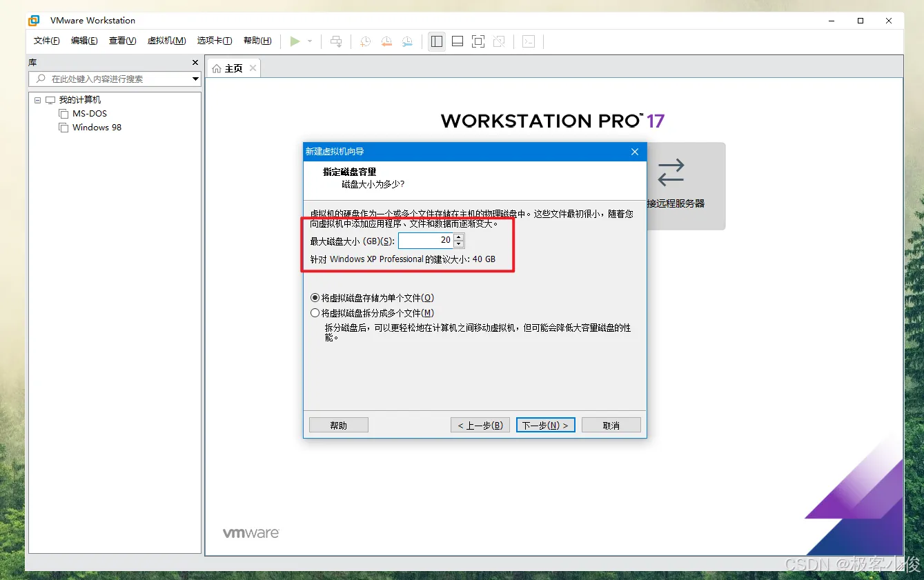Open the 选项卡(T) menu

coord(215,41)
